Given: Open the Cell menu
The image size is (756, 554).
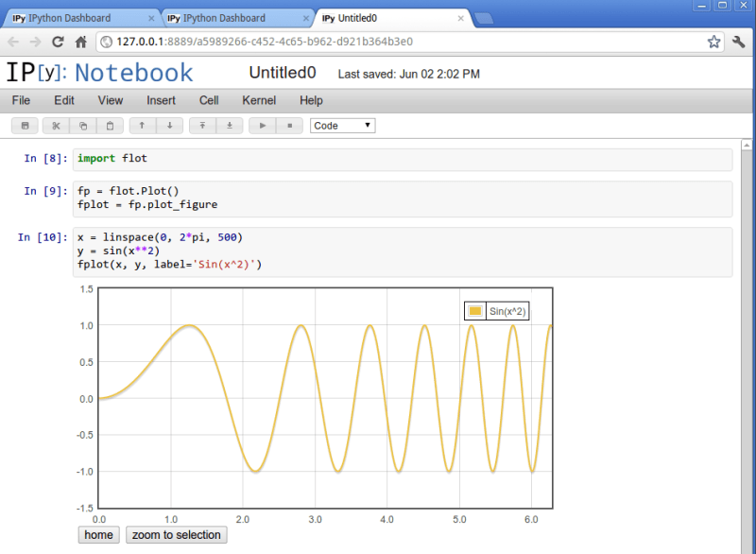Looking at the screenshot, I should 209,100.
